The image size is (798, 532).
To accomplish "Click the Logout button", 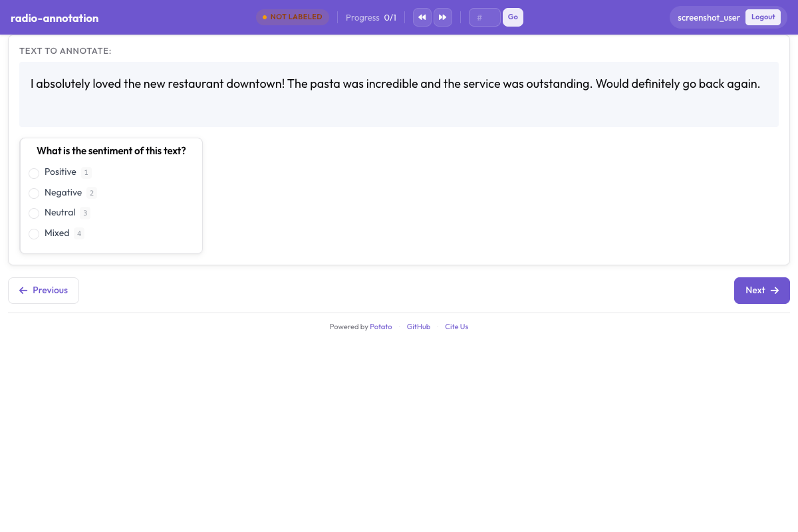I will coord(763,17).
